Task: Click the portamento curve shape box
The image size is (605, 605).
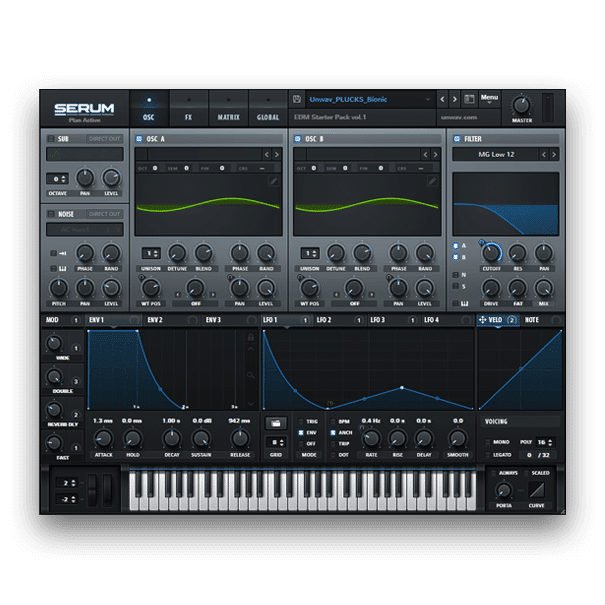Action: [536, 490]
